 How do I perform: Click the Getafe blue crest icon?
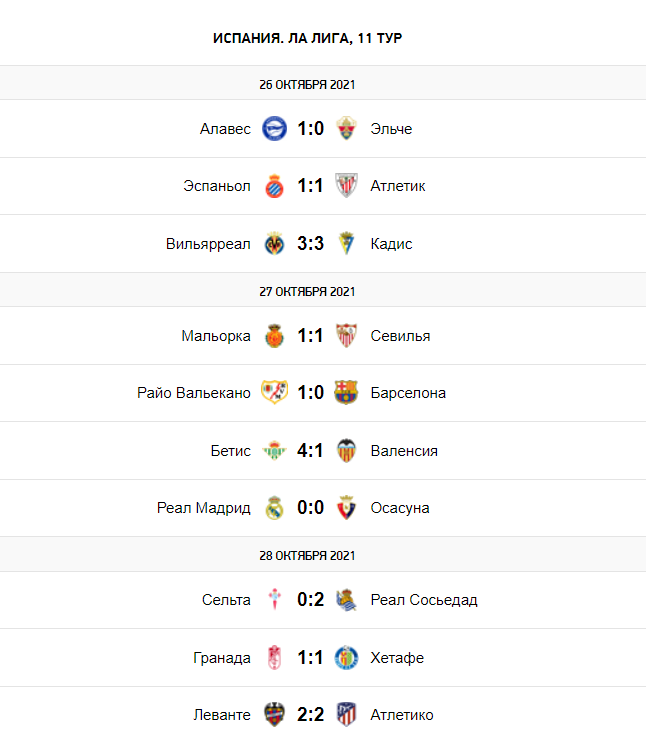[x=346, y=658]
